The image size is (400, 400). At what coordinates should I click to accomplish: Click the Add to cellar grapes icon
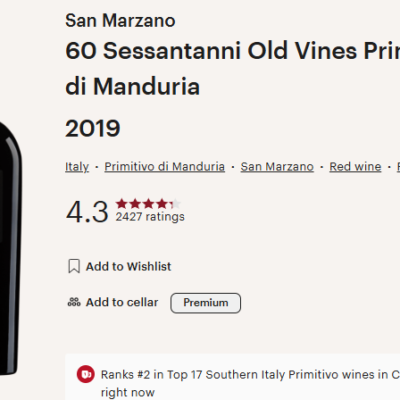pyautogui.click(x=74, y=302)
